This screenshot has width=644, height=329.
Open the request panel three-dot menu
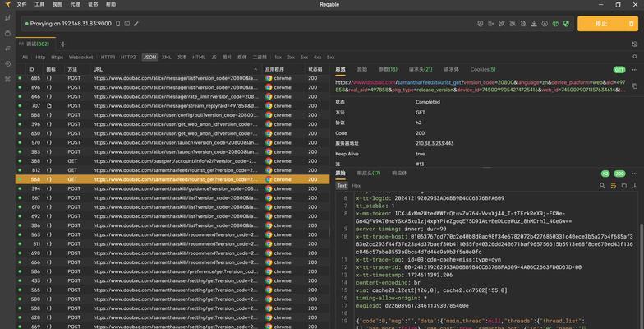[x=634, y=70]
